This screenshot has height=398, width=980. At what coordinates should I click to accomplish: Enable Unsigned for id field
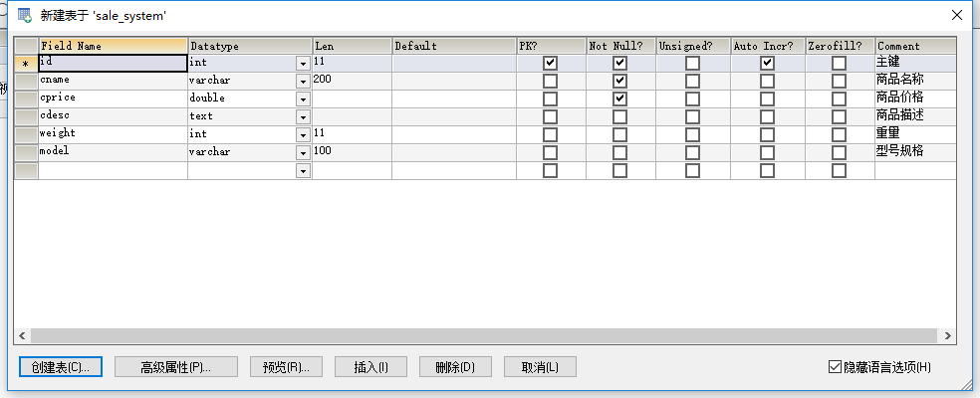click(x=692, y=63)
